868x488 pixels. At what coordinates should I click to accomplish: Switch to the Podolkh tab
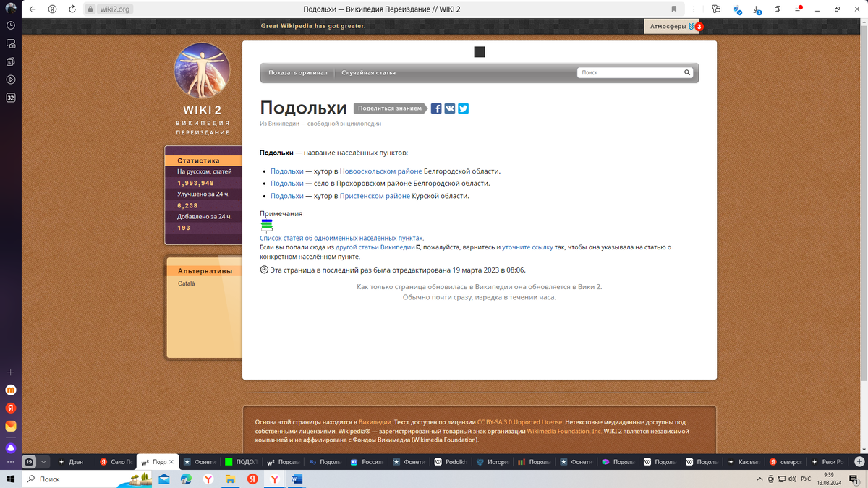point(450,461)
